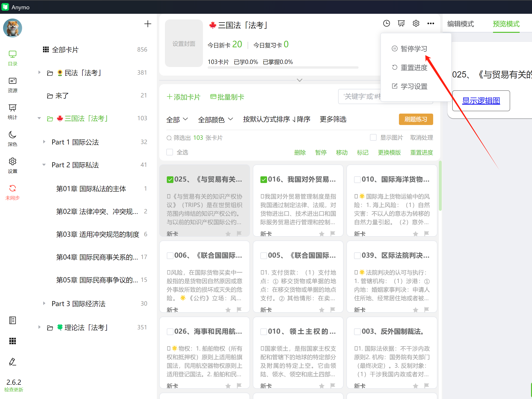Click the 批量制卡 button
The height and width of the screenshot is (399, 532).
pos(227,97)
